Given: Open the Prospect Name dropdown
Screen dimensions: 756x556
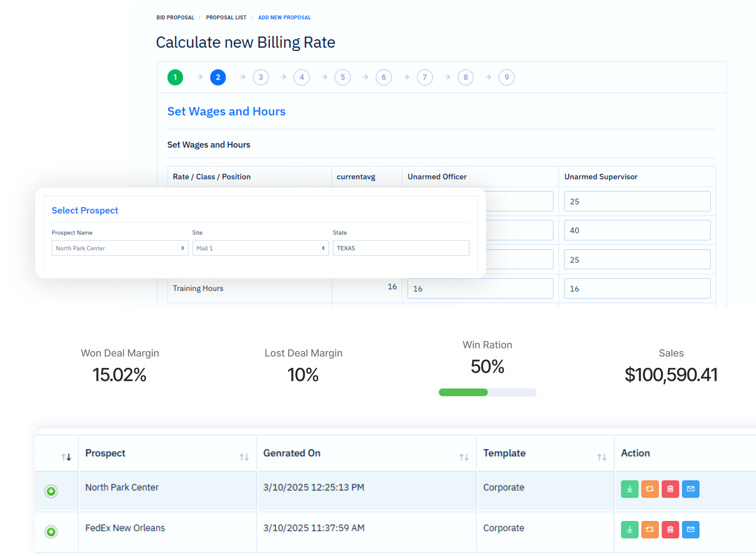Looking at the screenshot, I should coord(120,248).
